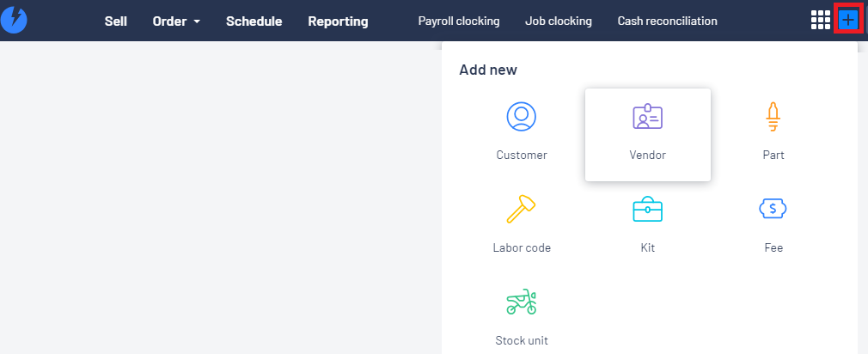The height and width of the screenshot is (354, 868).
Task: Choose the Fee dollar ticket icon
Action: pyautogui.click(x=773, y=209)
